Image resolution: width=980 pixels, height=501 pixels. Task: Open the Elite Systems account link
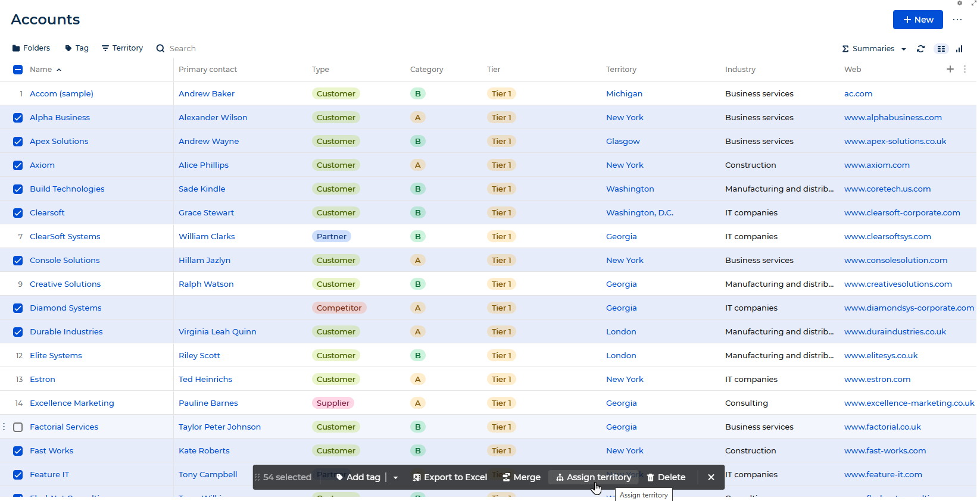56,356
